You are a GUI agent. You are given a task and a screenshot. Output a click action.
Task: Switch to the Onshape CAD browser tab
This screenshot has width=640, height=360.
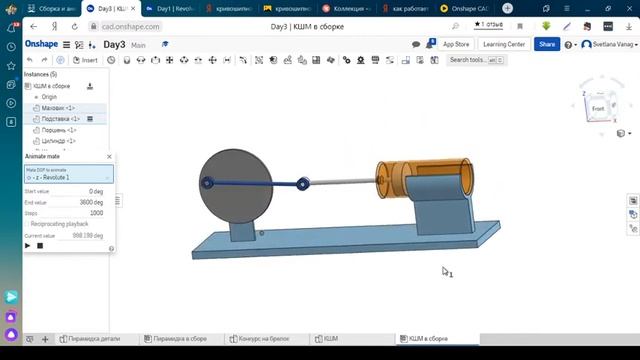tap(465, 9)
